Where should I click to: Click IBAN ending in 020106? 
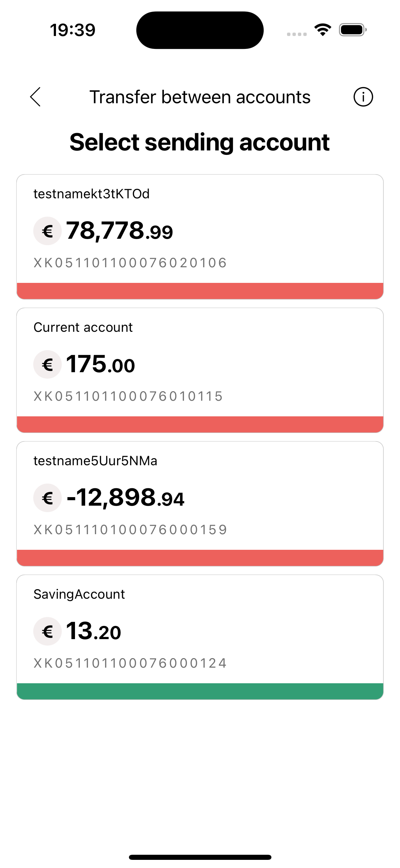[130, 263]
